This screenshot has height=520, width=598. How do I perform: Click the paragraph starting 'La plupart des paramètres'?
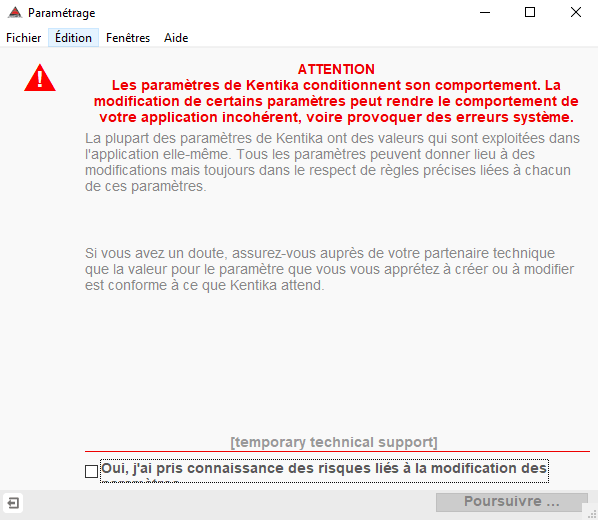tap(332, 162)
